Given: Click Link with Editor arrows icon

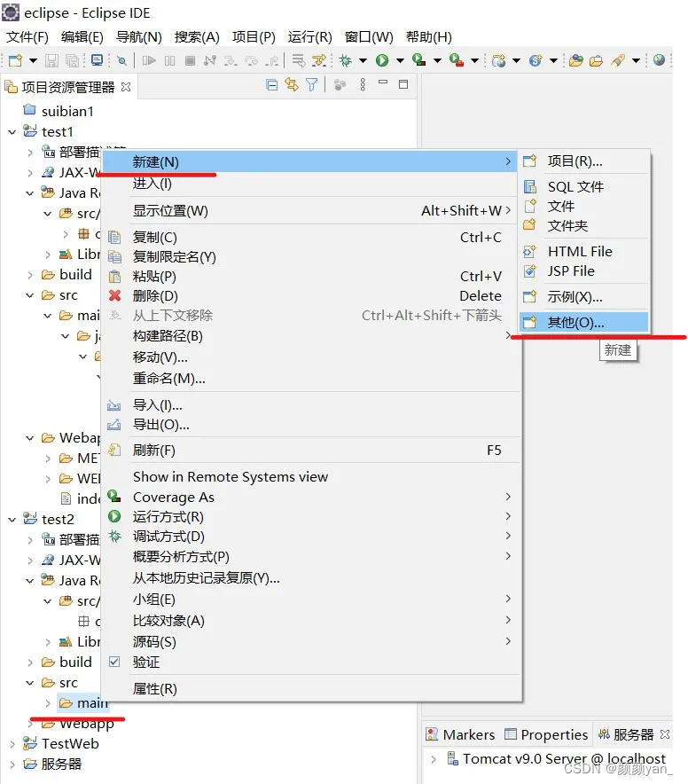Looking at the screenshot, I should point(292,85).
